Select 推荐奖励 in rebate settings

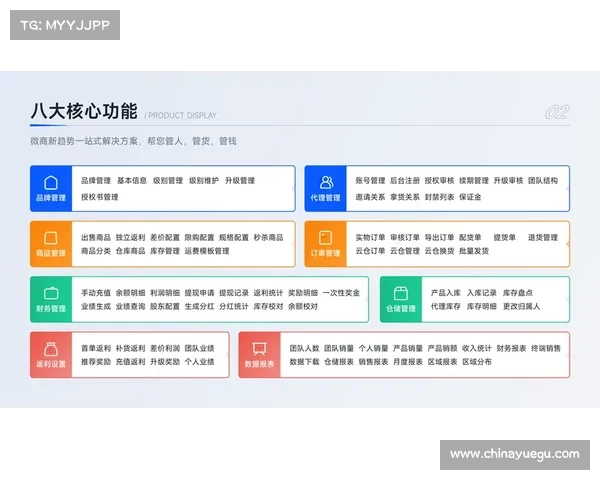pos(96,361)
